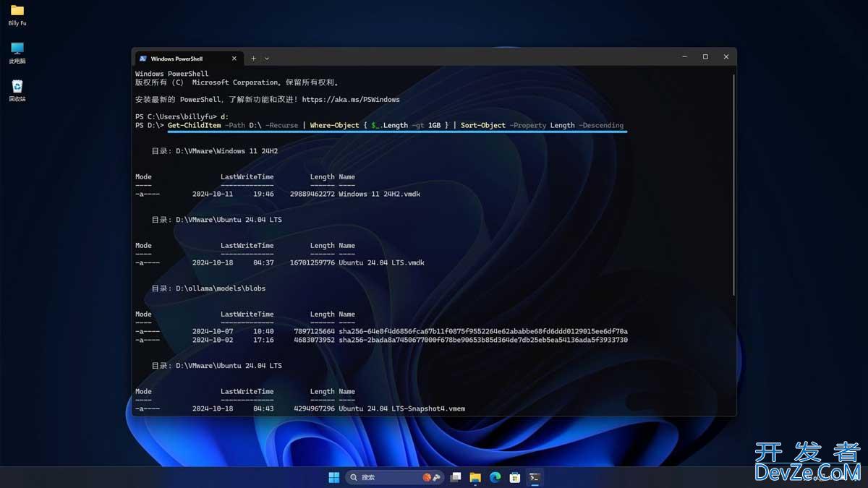Click the taskbar search box
The image size is (868, 488).
[395, 477]
